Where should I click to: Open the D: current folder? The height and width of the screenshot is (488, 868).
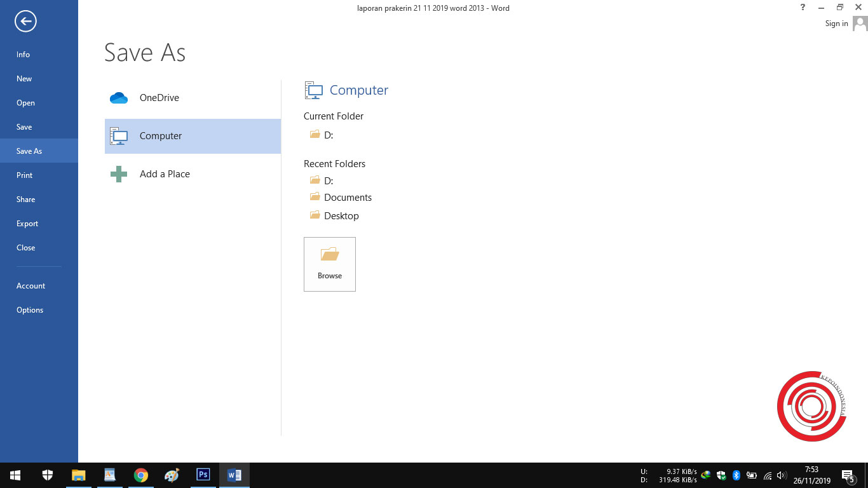[329, 135]
